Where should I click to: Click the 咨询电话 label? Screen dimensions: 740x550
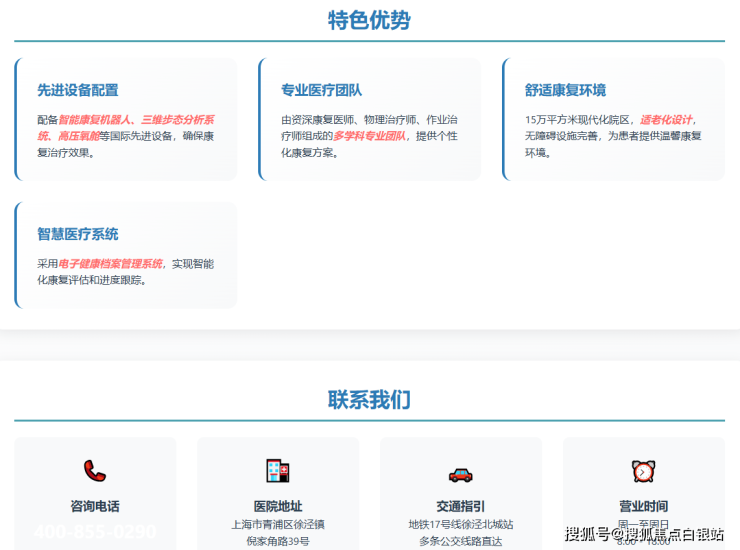(x=95, y=506)
